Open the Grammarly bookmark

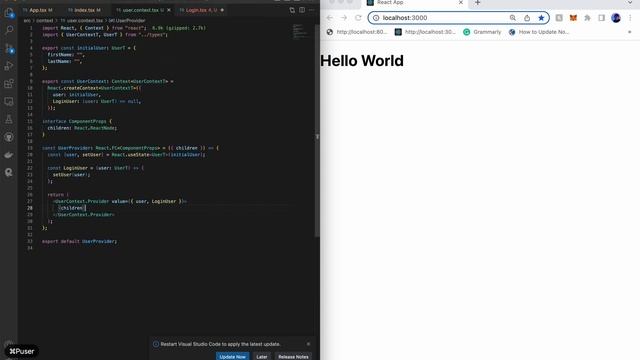pyautogui.click(x=482, y=32)
